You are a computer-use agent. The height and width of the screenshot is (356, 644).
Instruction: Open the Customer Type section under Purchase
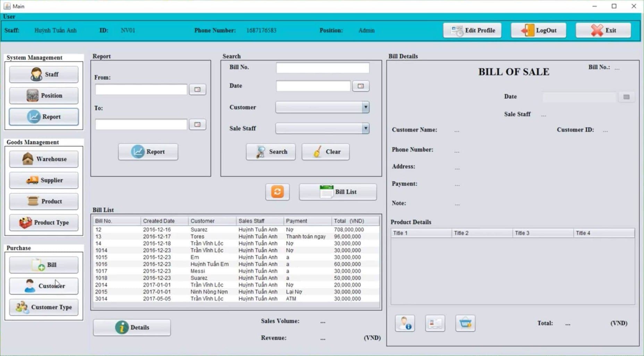(x=44, y=307)
